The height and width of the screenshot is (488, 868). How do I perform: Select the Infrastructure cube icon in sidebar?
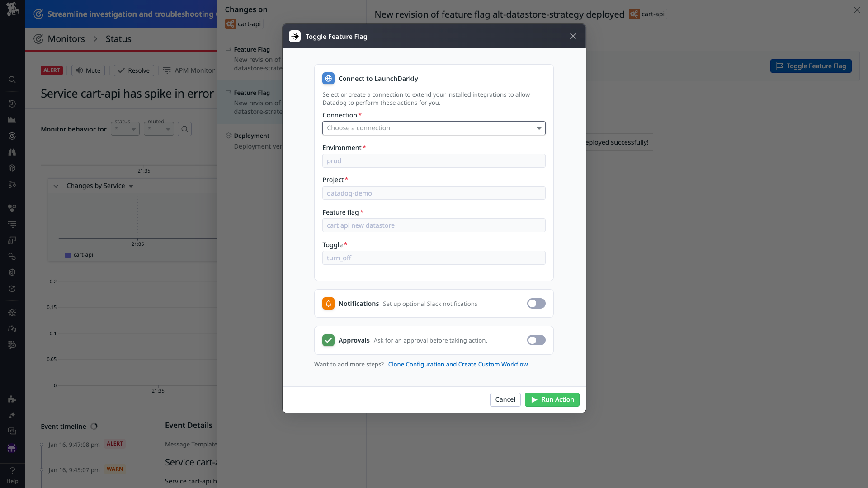click(12, 168)
